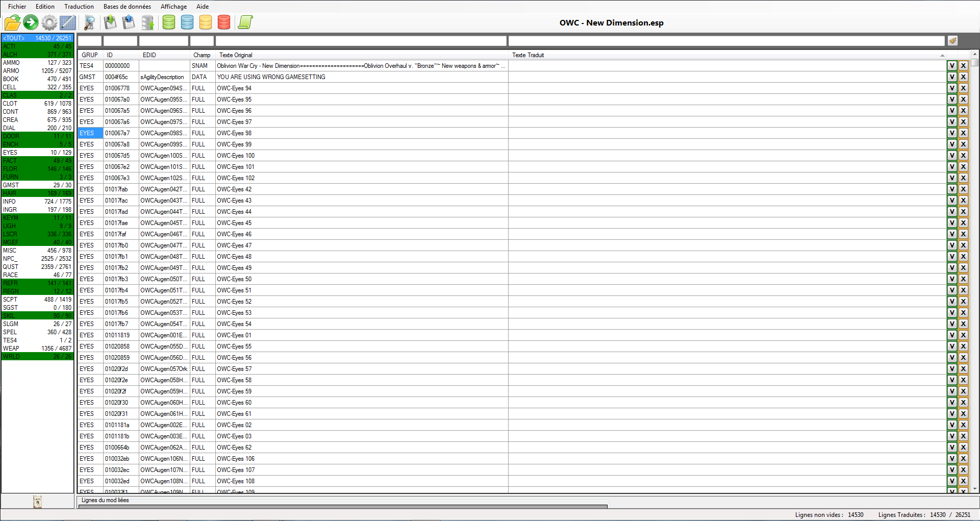Select the BOOK group in list
The height and width of the screenshot is (521, 980).
pyautogui.click(x=37, y=79)
